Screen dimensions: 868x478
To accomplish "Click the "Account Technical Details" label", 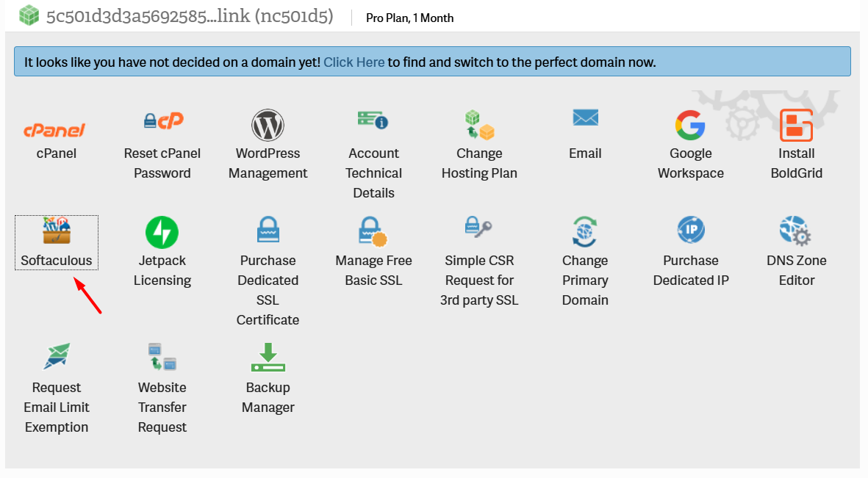I will tap(373, 173).
